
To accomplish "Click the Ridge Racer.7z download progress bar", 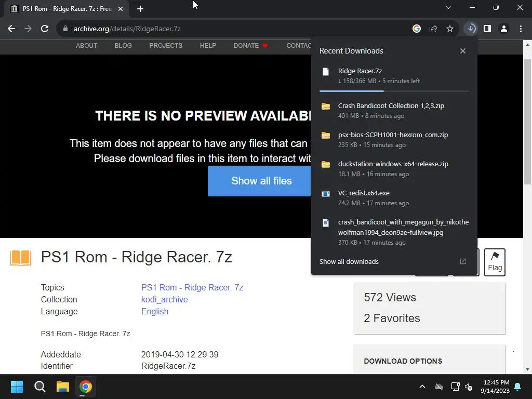I will tap(394, 91).
